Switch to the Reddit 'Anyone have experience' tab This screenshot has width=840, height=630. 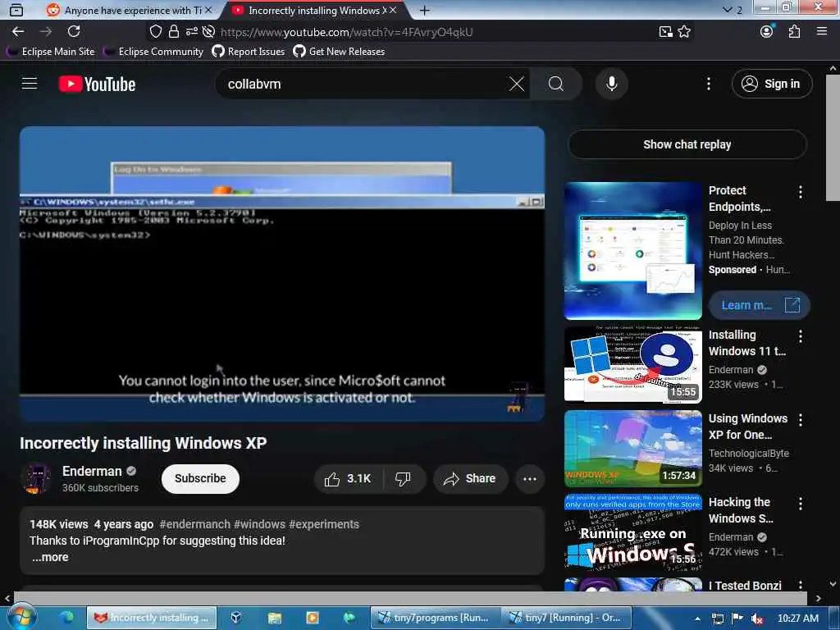click(x=129, y=10)
